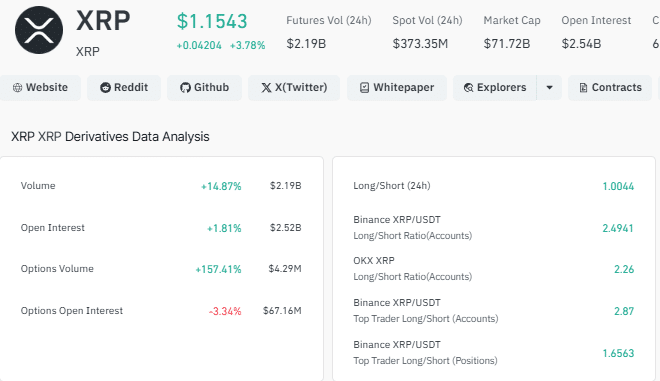660x381 pixels.
Task: Select the 2.26 OKX ratio value
Action: point(624,269)
